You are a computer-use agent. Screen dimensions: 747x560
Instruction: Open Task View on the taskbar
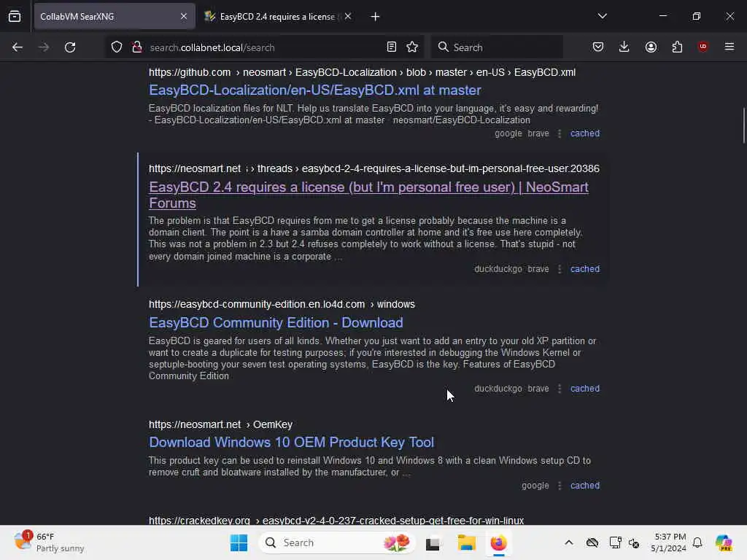433,542
